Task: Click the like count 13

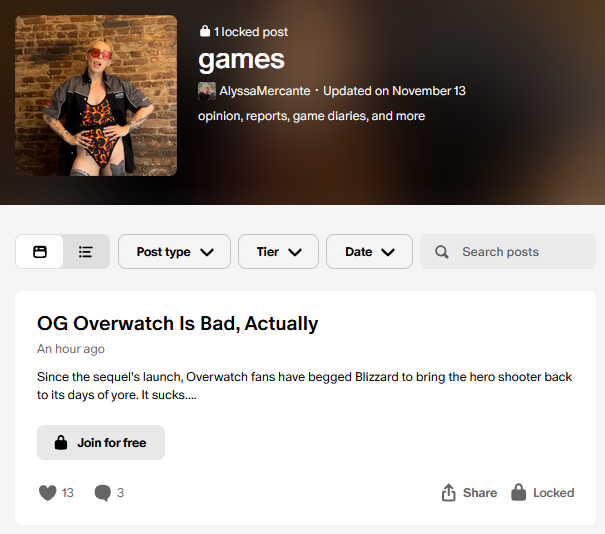Action: [x=68, y=493]
